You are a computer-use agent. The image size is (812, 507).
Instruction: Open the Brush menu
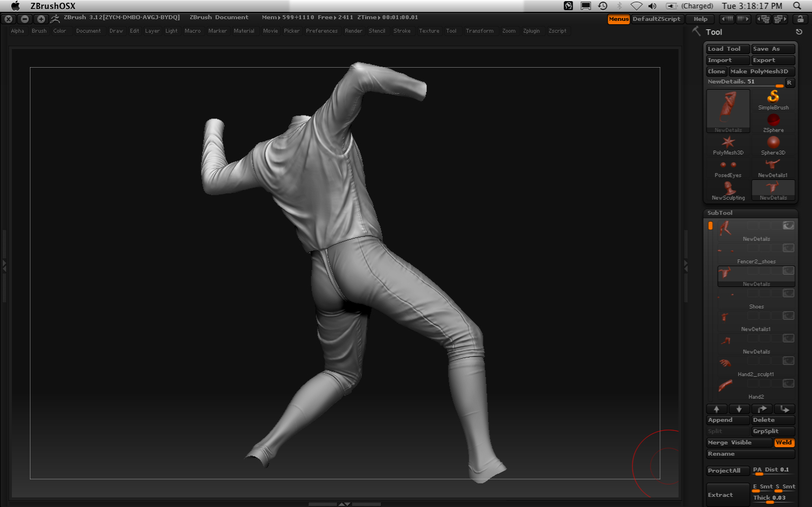coord(39,31)
